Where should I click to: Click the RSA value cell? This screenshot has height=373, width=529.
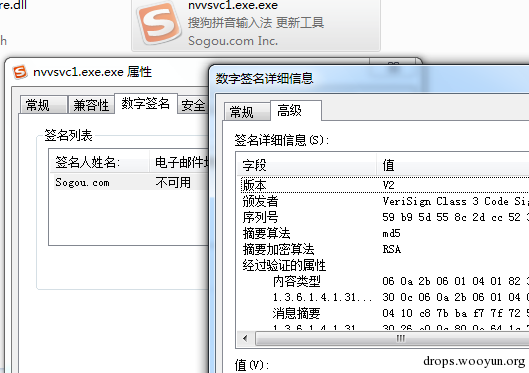click(x=392, y=249)
